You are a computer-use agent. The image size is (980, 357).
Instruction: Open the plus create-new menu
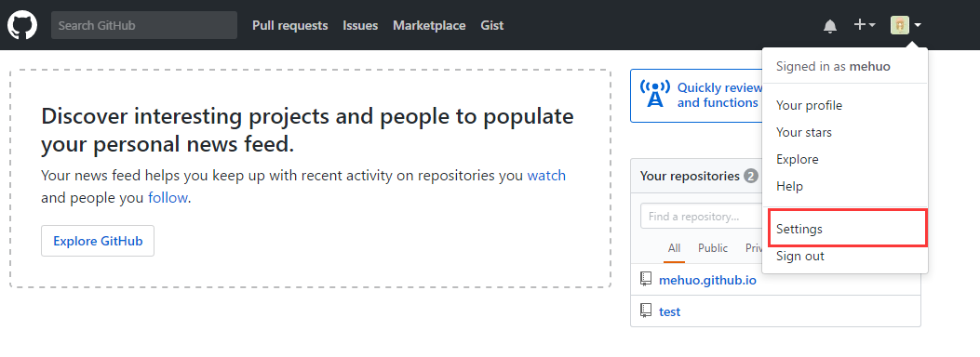[x=865, y=25]
